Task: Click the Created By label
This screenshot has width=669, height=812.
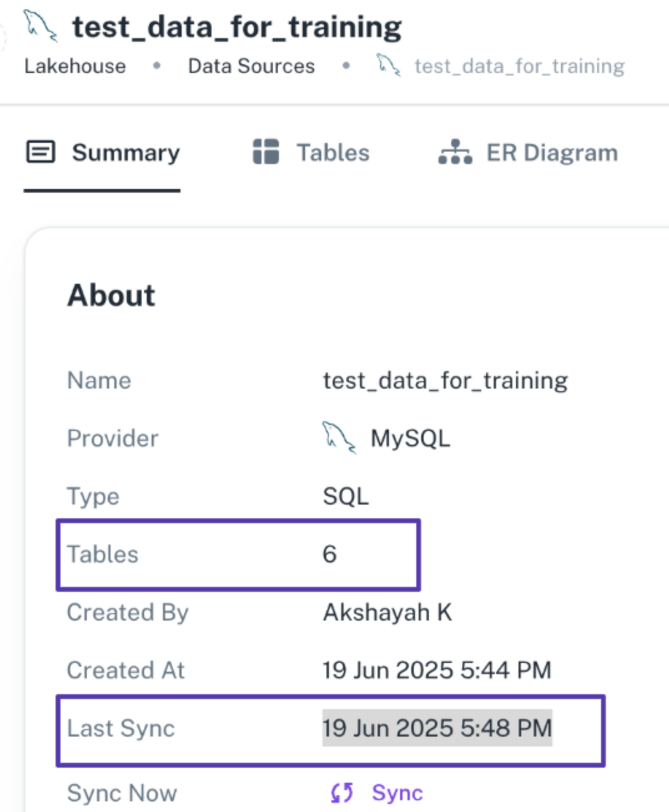Action: pos(128,612)
